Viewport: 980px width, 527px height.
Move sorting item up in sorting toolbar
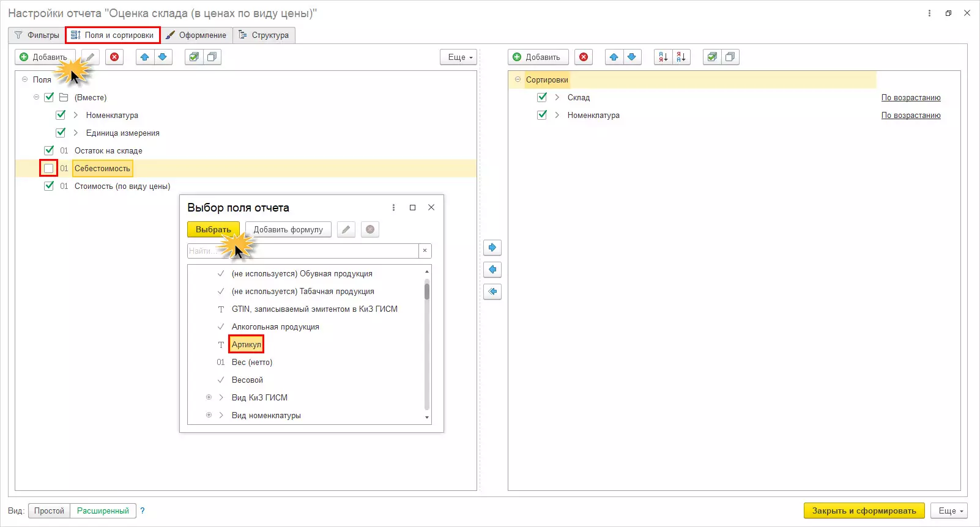(x=614, y=57)
